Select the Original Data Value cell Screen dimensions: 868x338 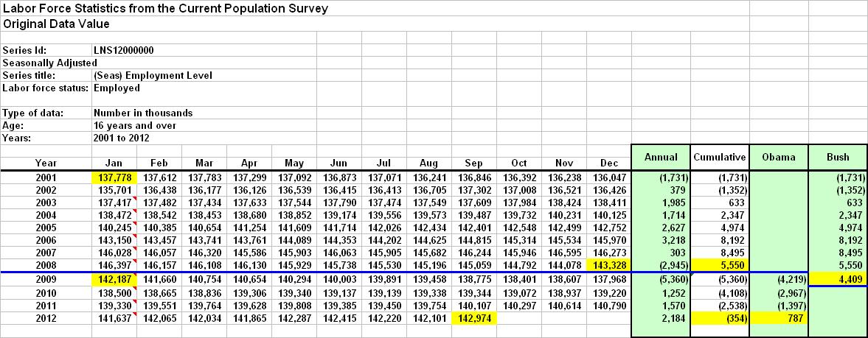click(57, 24)
